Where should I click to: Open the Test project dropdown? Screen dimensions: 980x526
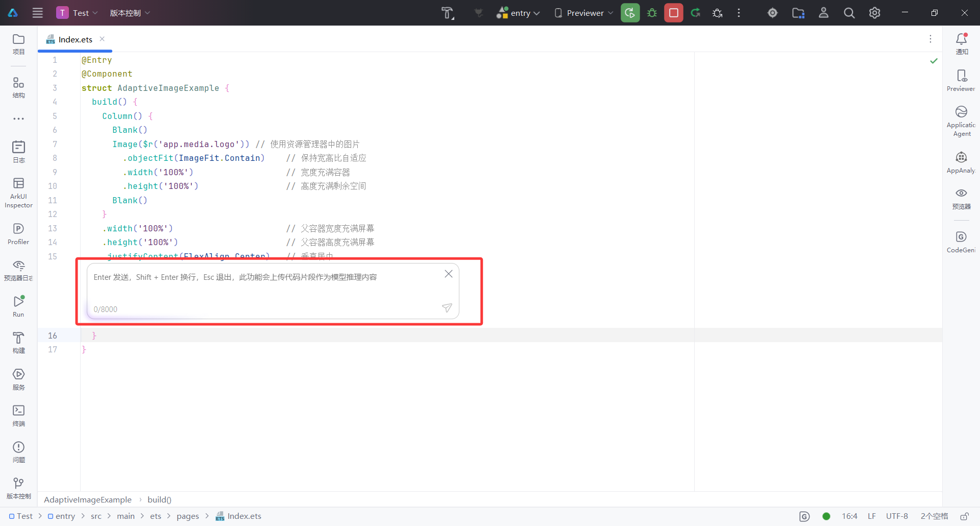(77, 13)
